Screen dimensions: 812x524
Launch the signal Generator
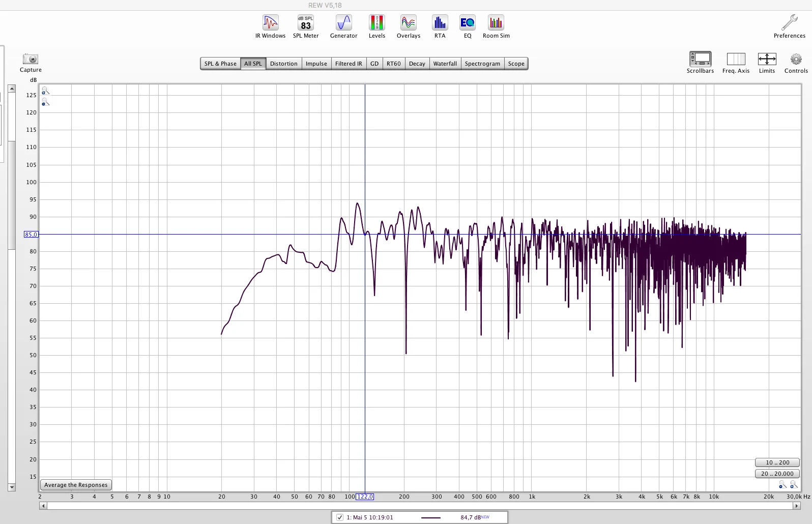coord(344,26)
